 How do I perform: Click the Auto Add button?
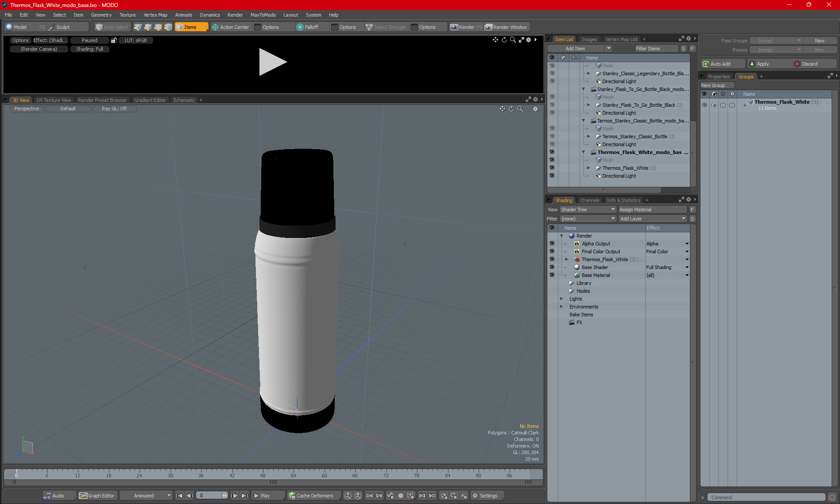click(x=723, y=64)
